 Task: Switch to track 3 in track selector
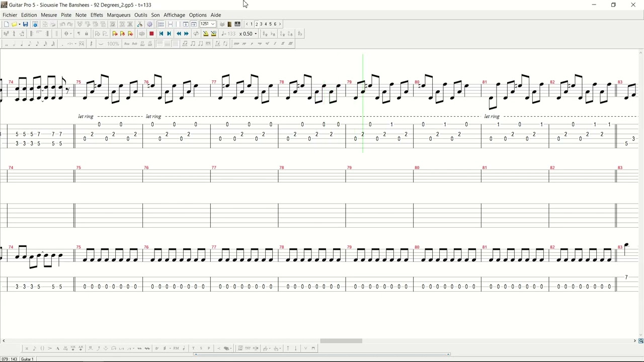tap(261, 24)
